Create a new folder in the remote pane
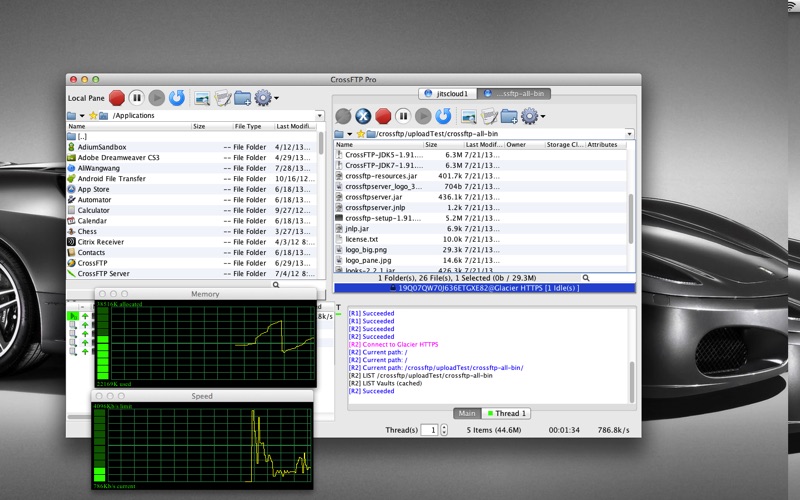The image size is (800, 500). coord(509,116)
